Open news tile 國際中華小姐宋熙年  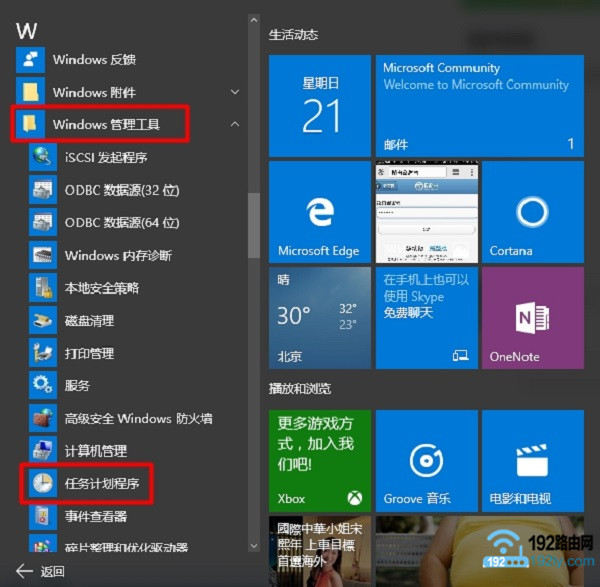coord(320,551)
